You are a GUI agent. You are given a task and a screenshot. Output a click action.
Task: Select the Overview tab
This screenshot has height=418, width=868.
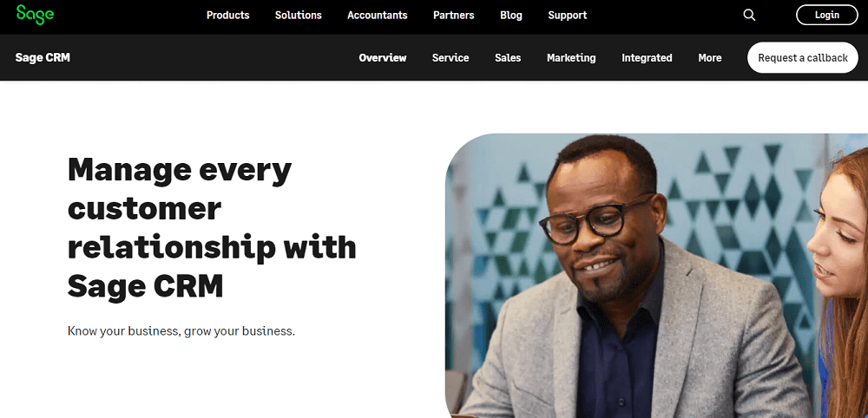click(x=383, y=57)
